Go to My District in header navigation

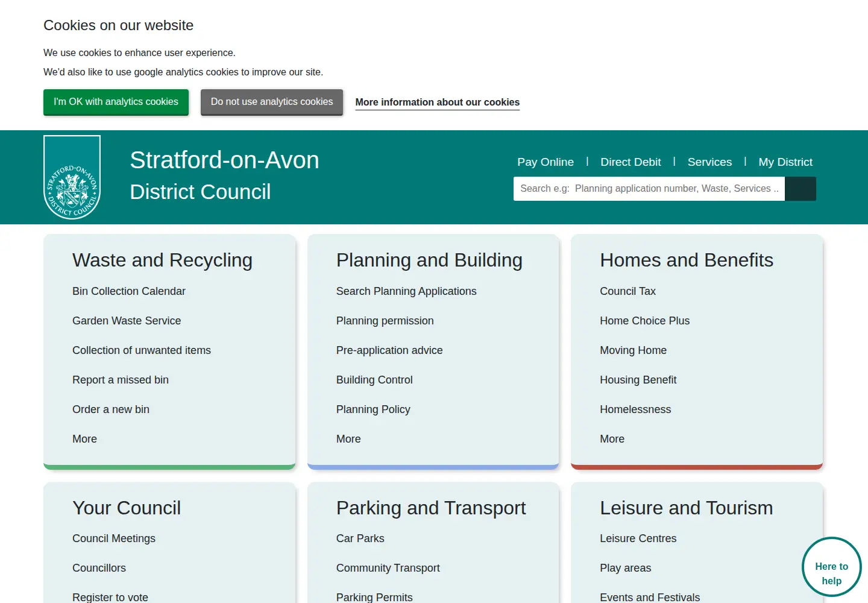click(x=785, y=162)
